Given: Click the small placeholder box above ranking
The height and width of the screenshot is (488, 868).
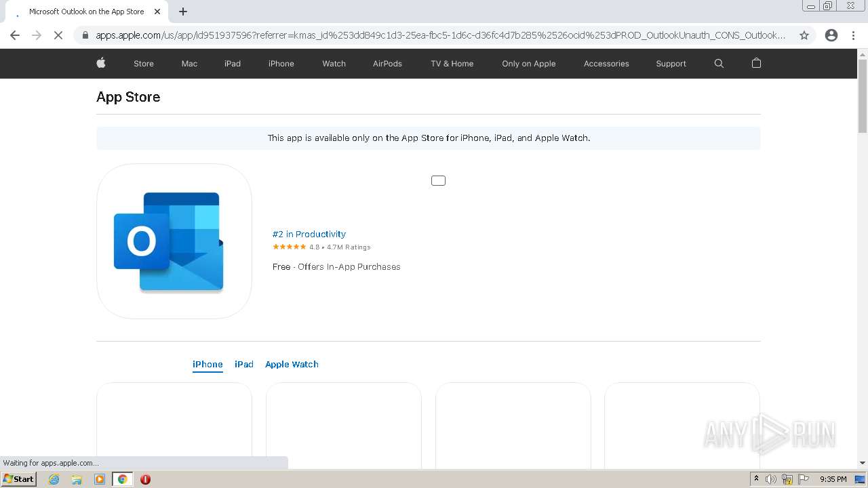Looking at the screenshot, I should point(438,180).
